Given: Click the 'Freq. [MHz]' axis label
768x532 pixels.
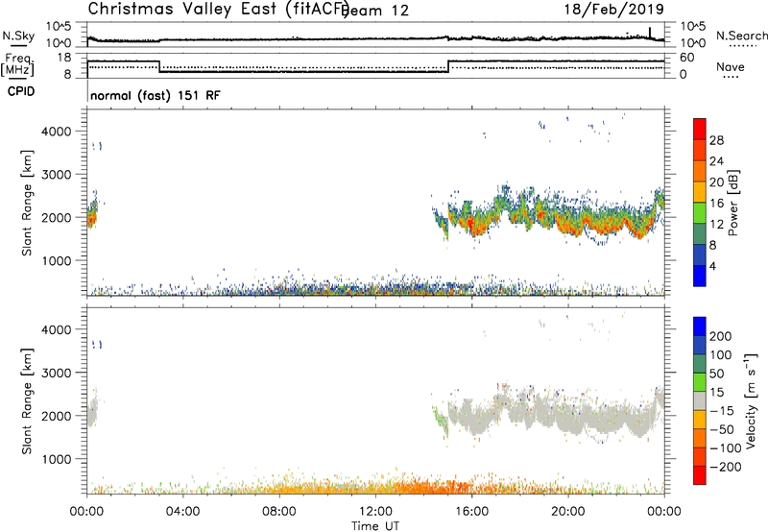Looking at the screenshot, I should [x=17, y=65].
